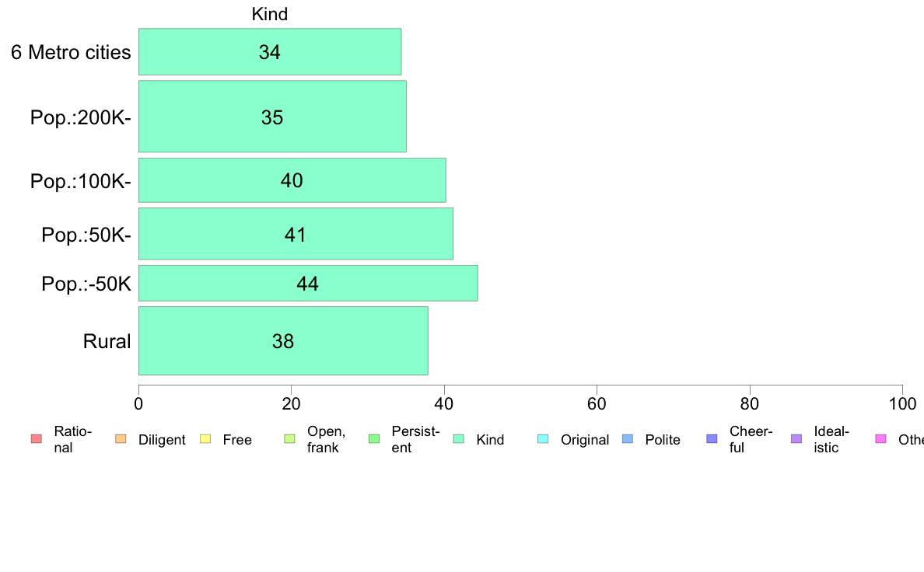Select the Pop.:100K- bar showing 40
The height and width of the screenshot is (572, 924).
coord(292,180)
